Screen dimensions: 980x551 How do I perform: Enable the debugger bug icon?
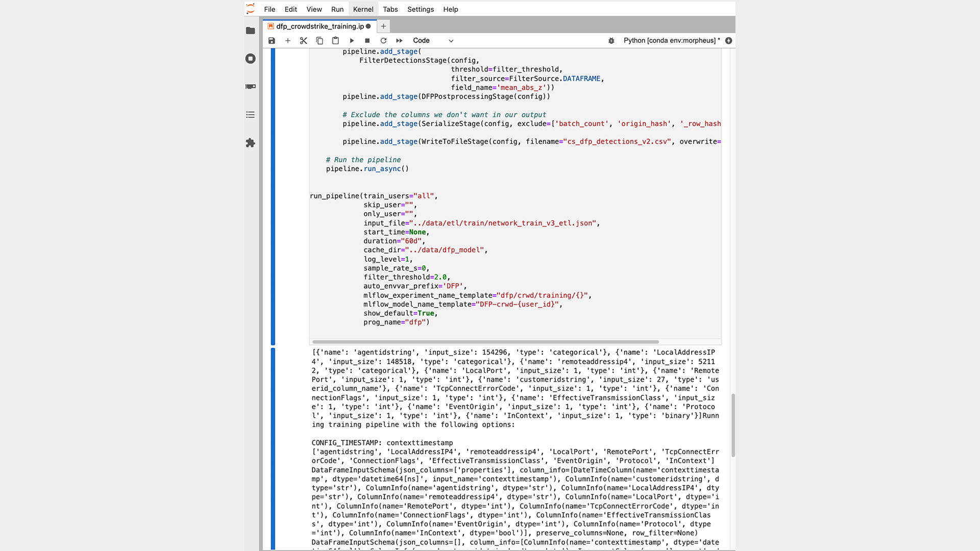tap(611, 41)
